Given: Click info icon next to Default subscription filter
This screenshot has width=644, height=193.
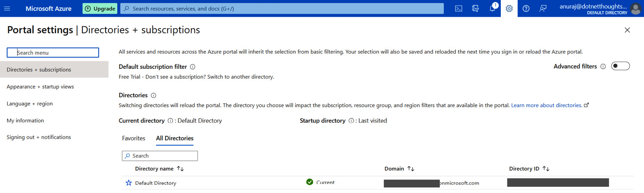Looking at the screenshot, I should click(x=192, y=67).
